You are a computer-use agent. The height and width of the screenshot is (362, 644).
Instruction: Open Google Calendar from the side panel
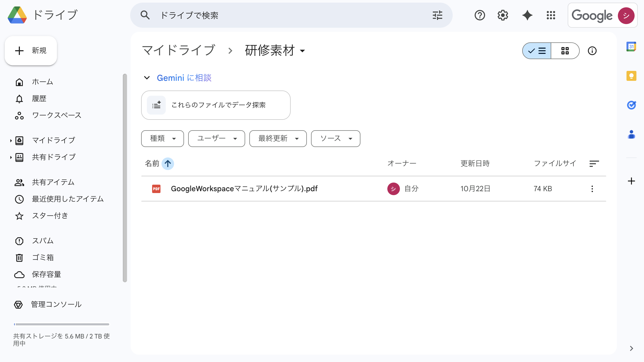[631, 47]
